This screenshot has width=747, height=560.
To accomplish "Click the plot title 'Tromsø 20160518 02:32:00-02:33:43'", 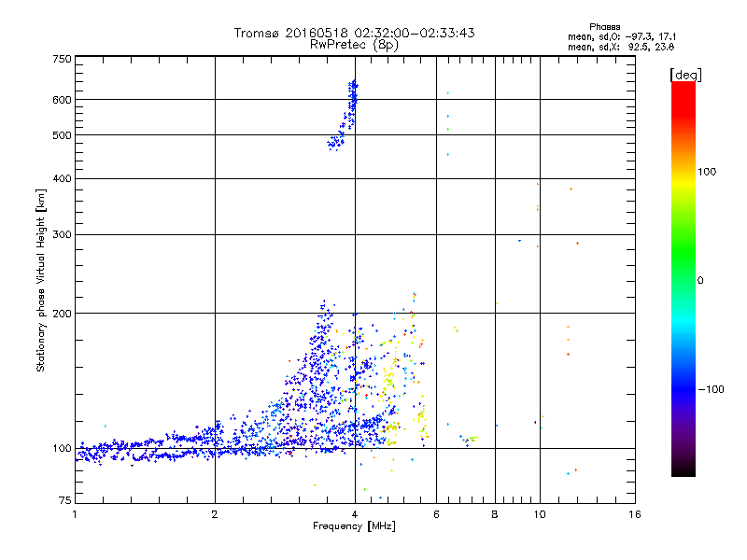I will coord(354,33).
